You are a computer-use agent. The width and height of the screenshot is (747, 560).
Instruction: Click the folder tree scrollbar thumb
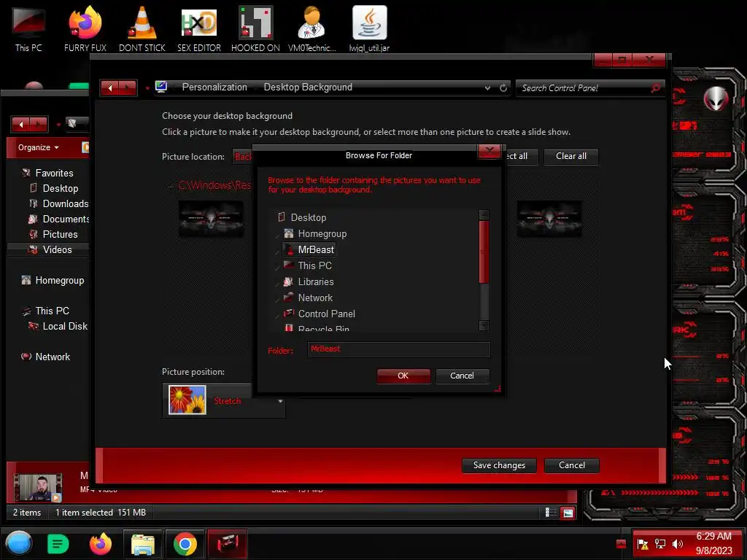(484, 252)
